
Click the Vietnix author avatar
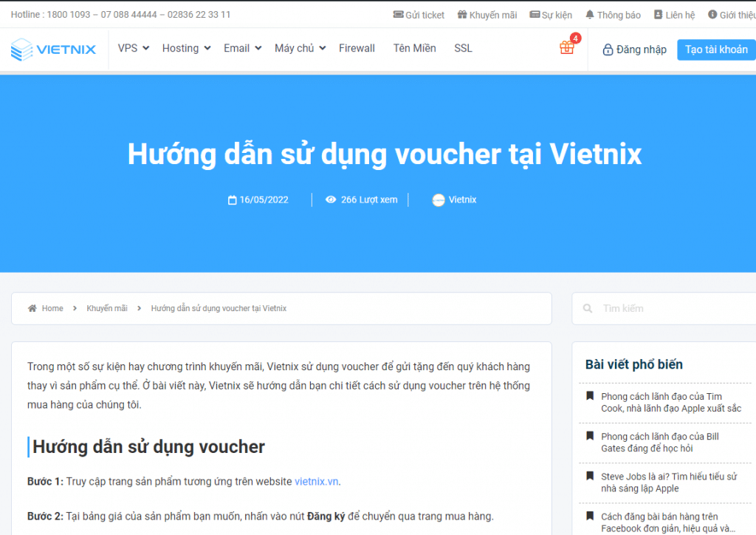point(439,200)
